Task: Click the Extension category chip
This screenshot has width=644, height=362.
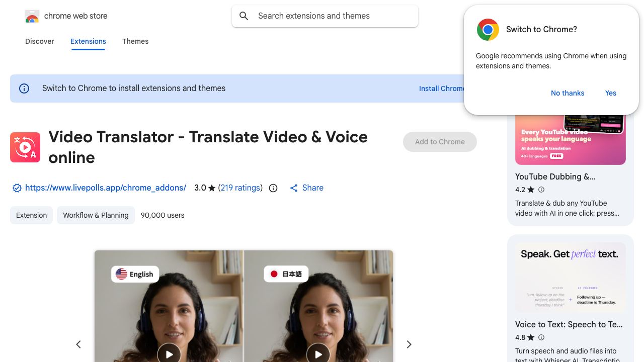Action: 31,215
